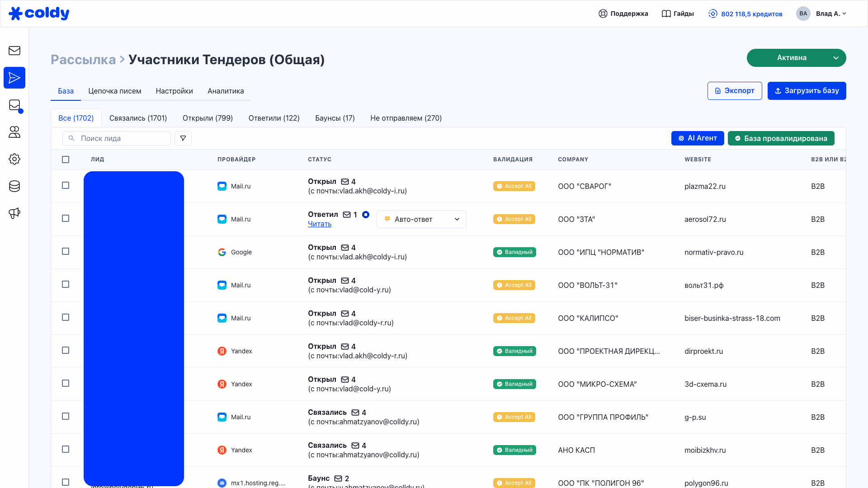Screen dimensions: 868x488
Task: Open the Авто-ответ dropdown
Action: click(421, 219)
